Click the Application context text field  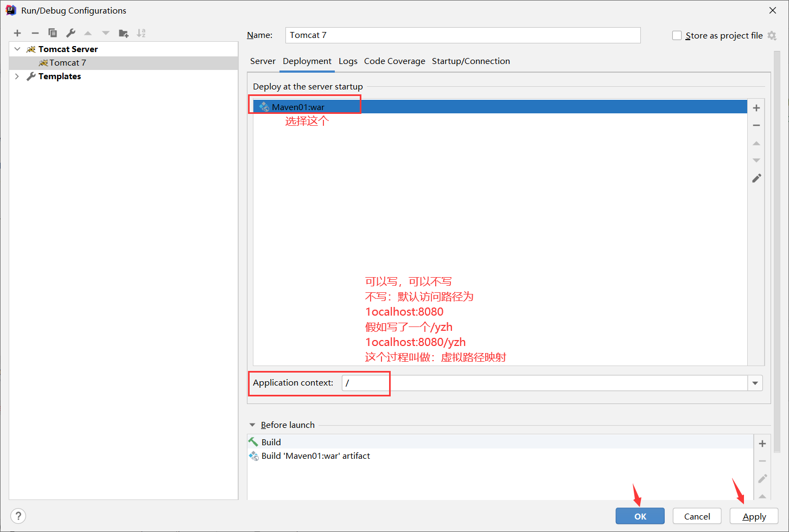pyautogui.click(x=545, y=383)
